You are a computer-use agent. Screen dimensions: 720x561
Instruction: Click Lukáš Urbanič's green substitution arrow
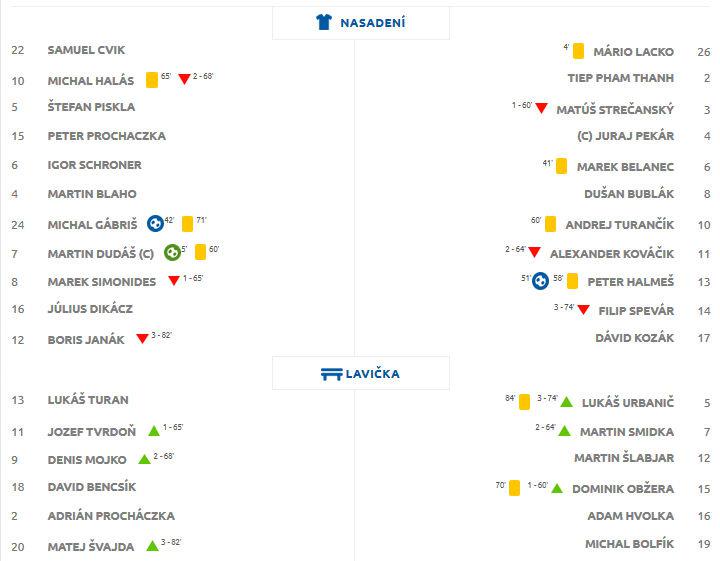tap(567, 402)
